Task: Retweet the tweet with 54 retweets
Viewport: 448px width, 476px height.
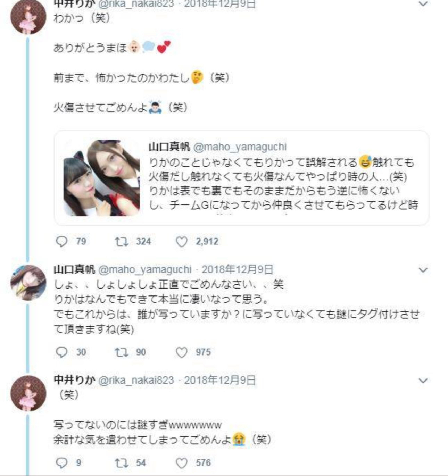Action: tap(122, 462)
